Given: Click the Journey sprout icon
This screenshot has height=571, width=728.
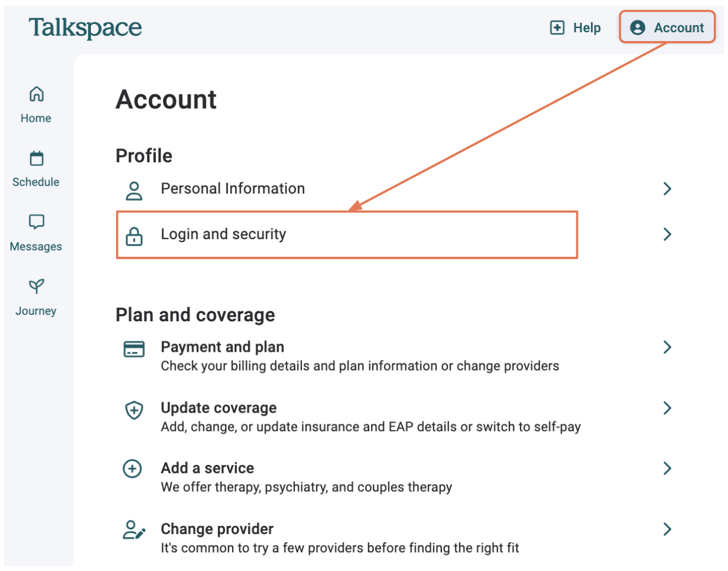Looking at the screenshot, I should 36,286.
